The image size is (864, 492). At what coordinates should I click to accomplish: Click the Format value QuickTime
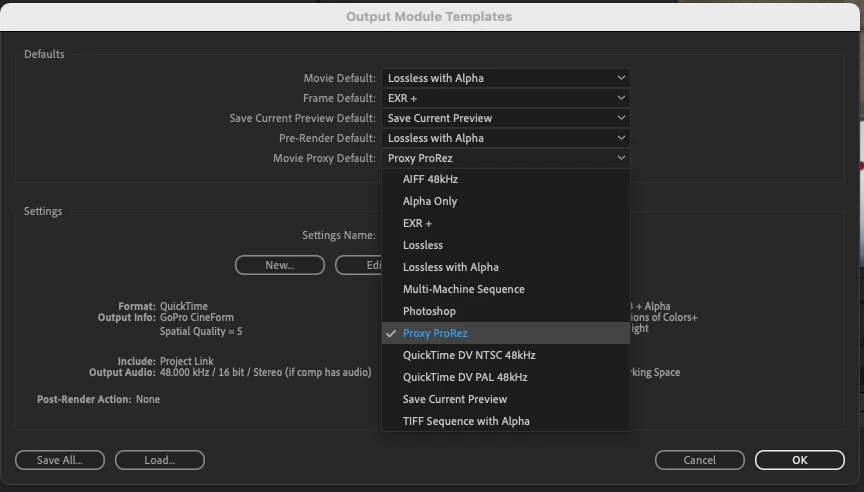point(184,306)
